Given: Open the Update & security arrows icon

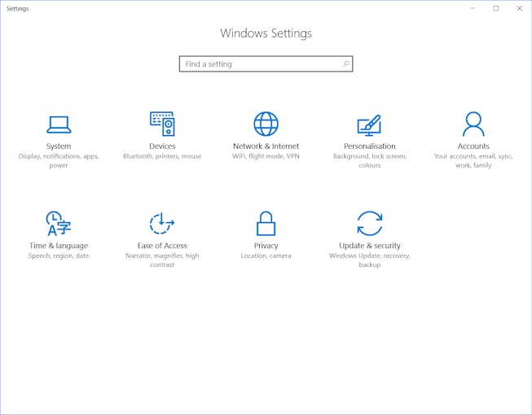Looking at the screenshot, I should tap(370, 223).
